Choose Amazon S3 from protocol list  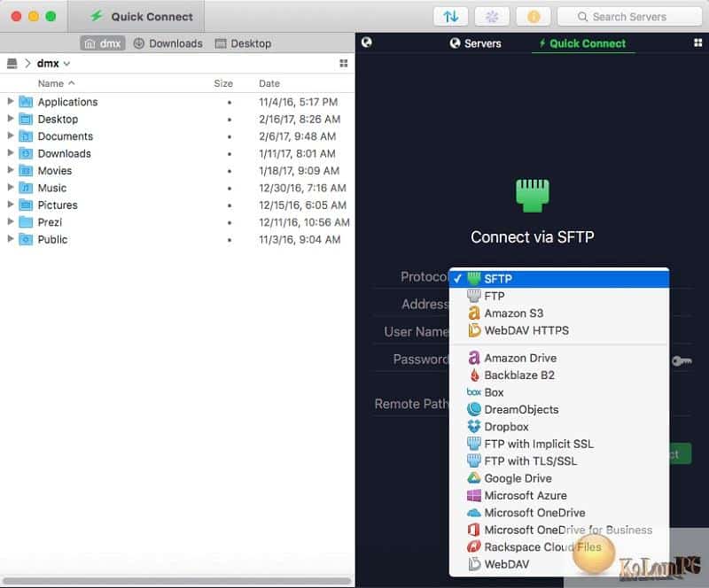pos(559,313)
